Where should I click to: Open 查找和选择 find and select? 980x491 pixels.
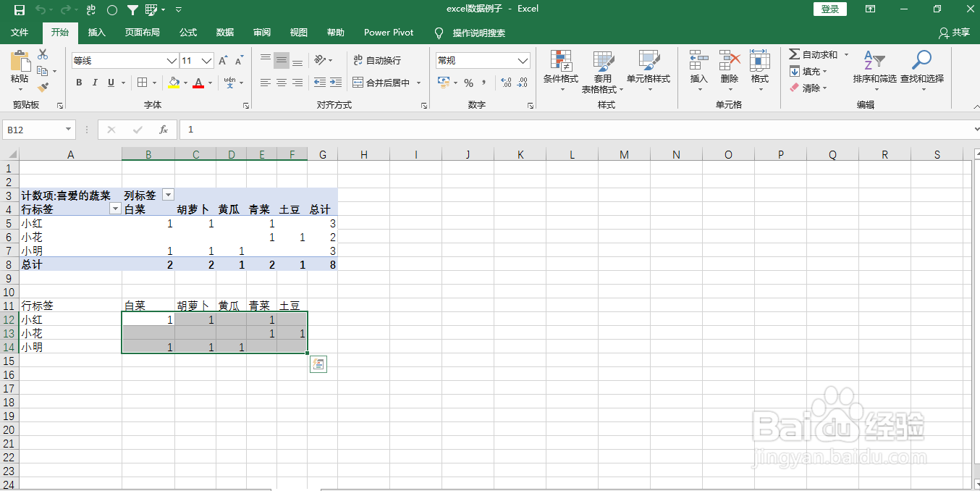922,71
